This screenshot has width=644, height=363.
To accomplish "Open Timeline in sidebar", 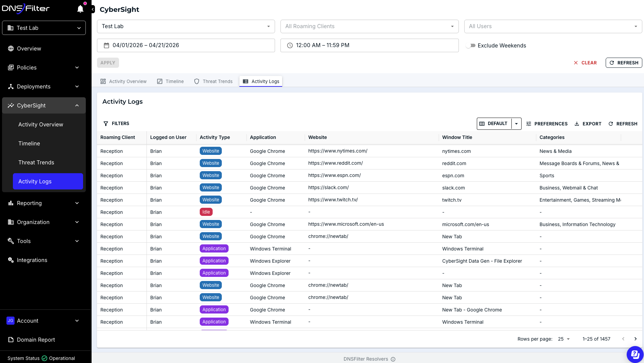I will (x=48, y=143).
